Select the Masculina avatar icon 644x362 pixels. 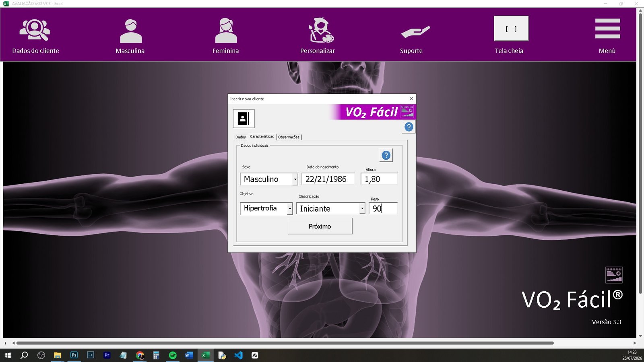[x=131, y=31]
